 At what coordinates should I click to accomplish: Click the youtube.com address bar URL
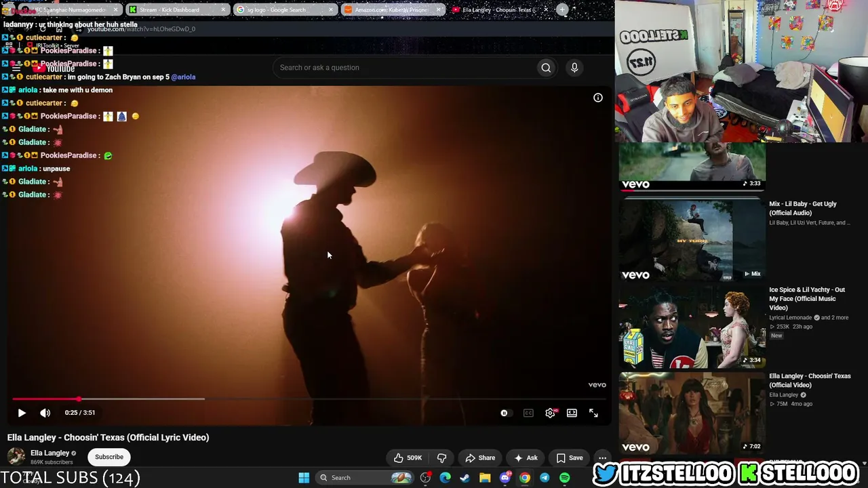[x=141, y=29]
